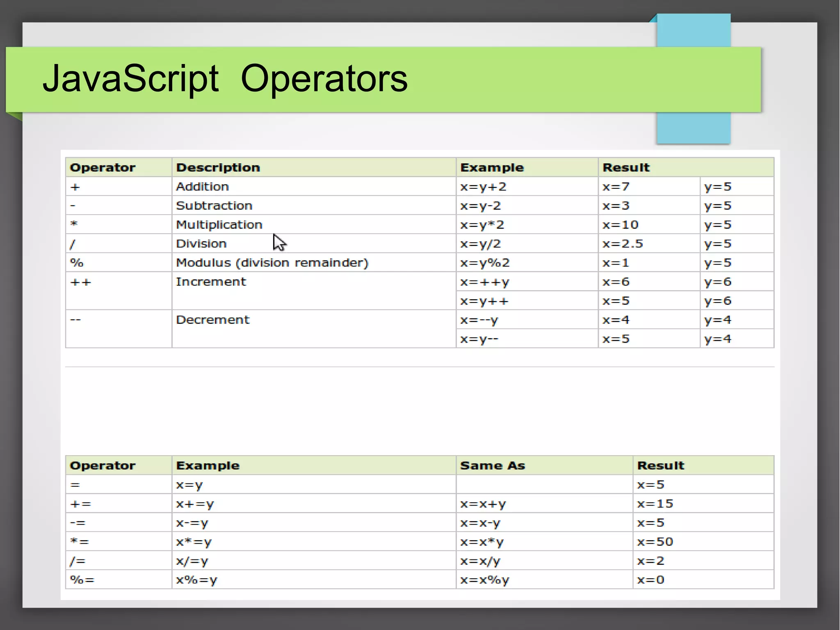Click the '%=' operator cell
Viewport: 840px width, 630px height.
point(119,580)
